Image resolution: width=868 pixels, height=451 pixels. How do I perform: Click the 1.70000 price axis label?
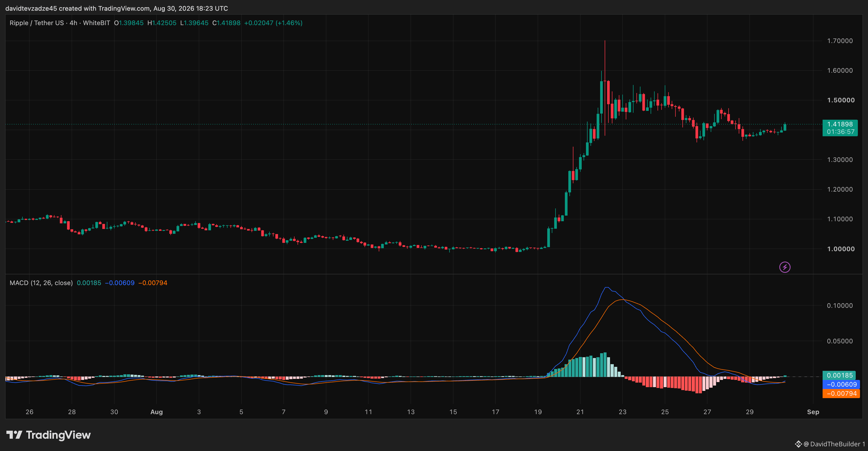(840, 41)
